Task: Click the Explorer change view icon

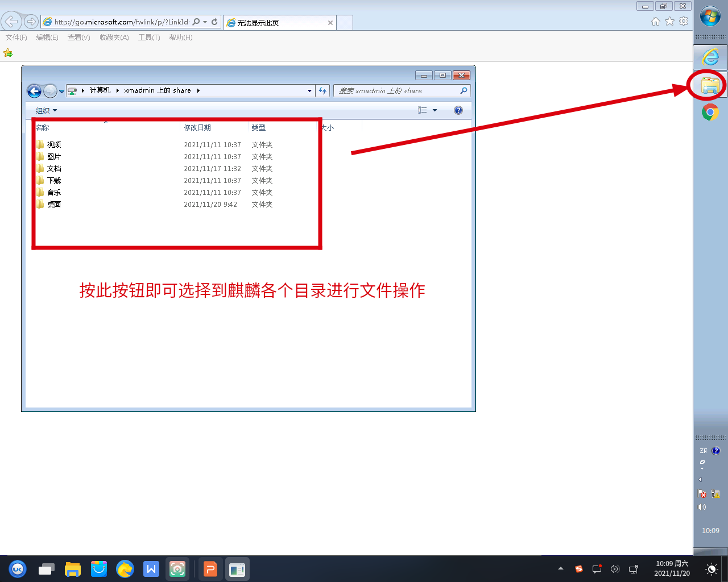Action: 423,110
